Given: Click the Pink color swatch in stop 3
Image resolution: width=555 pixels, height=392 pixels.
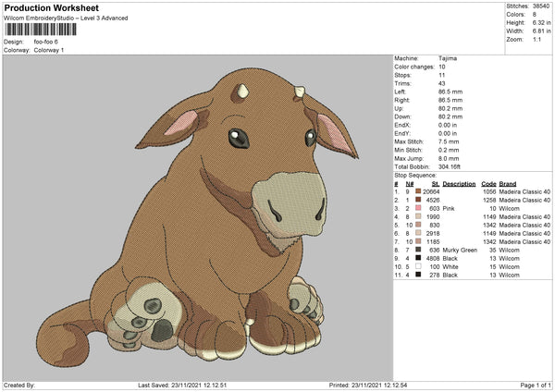Looking at the screenshot, I should click(419, 210).
